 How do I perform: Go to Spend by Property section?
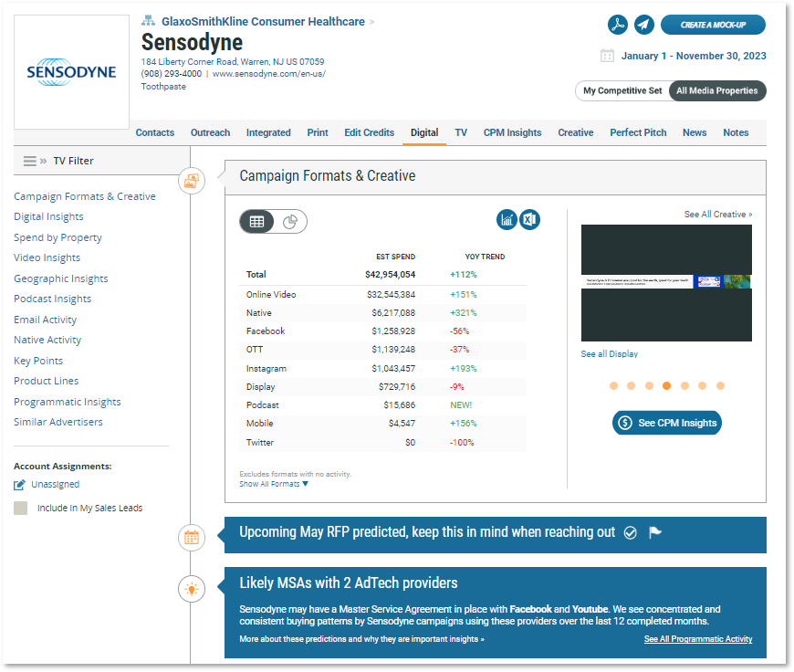(57, 237)
